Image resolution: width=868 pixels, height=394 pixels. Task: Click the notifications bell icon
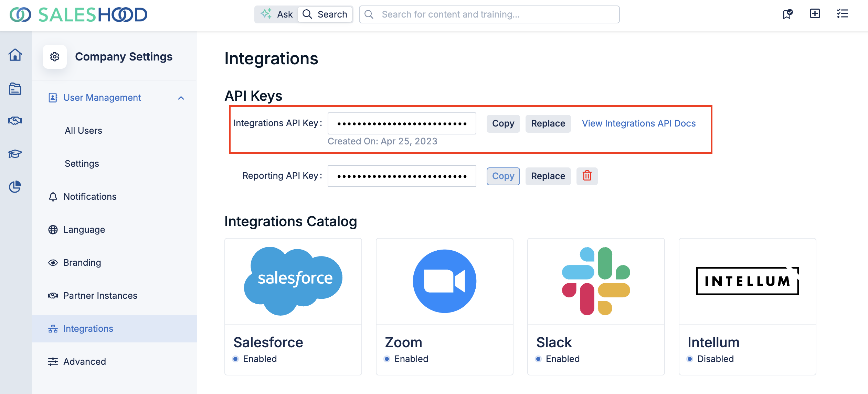tap(54, 196)
